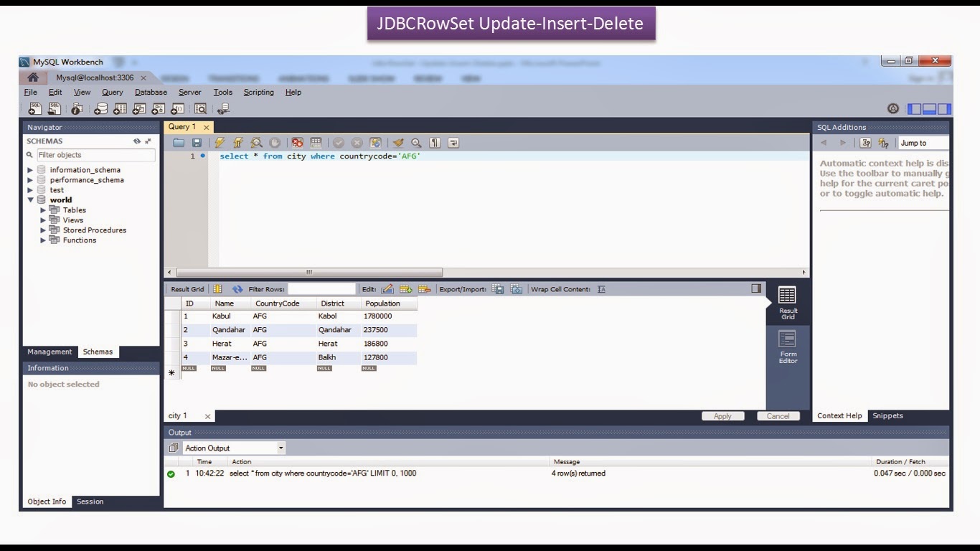
Task: Open file folder icon in Query toolbar
Action: coord(179,143)
